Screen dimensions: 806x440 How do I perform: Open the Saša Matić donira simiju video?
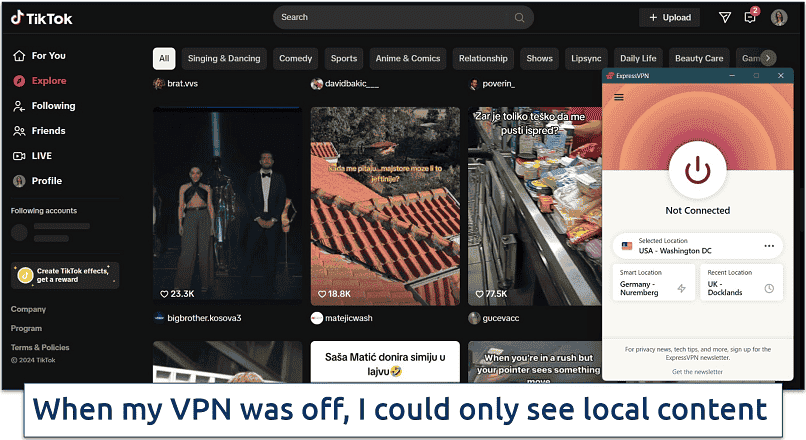tap(385, 362)
